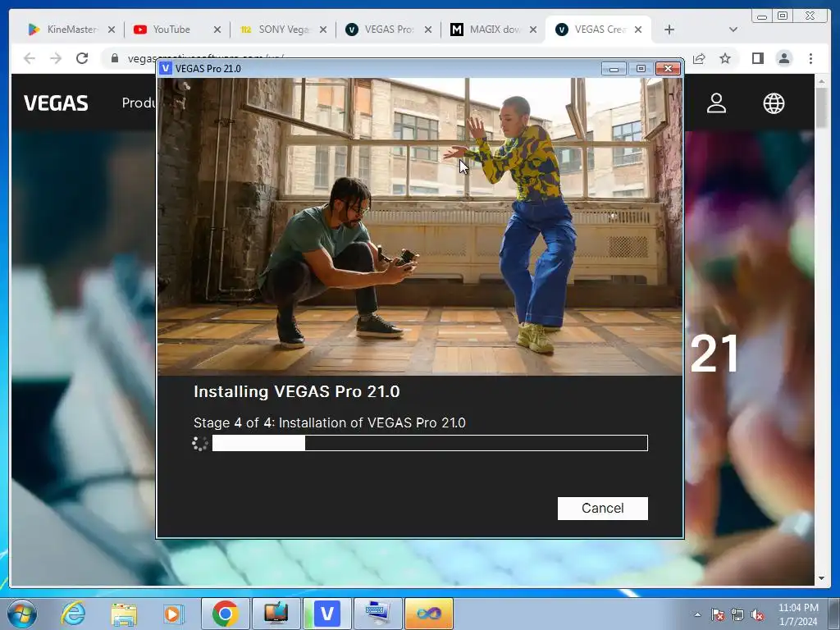Screen dimensions: 840x630
Task: Close the VEGAS Pro tab
Action: [428, 30]
